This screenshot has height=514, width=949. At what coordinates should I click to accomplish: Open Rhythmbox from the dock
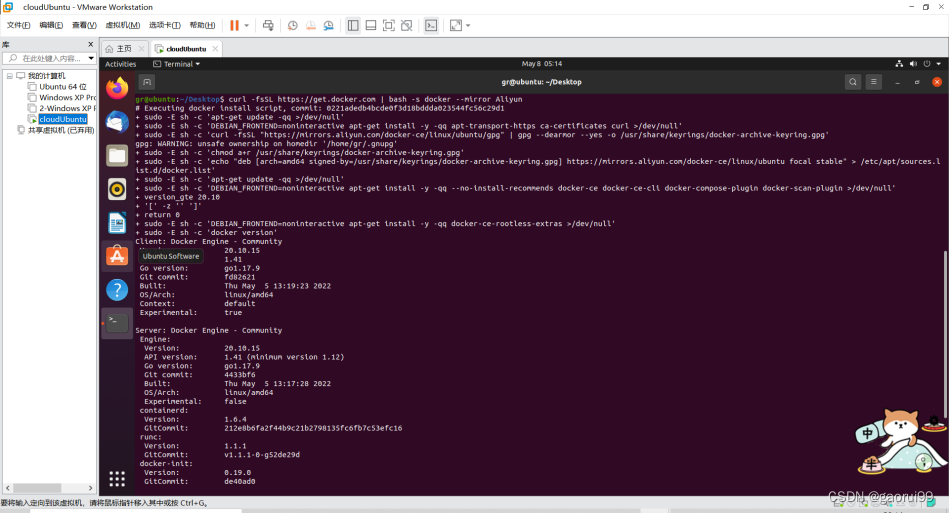pos(117,189)
